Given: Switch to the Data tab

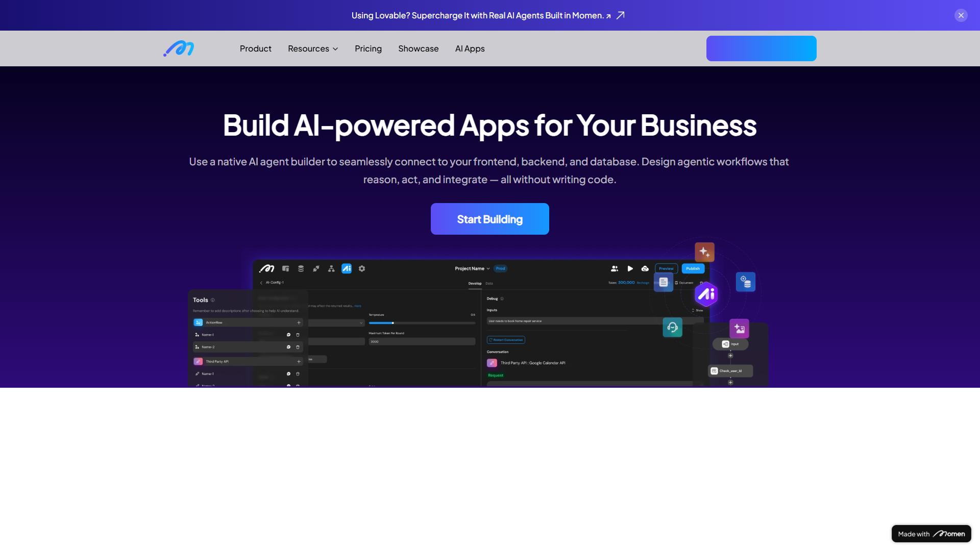Looking at the screenshot, I should (x=489, y=283).
